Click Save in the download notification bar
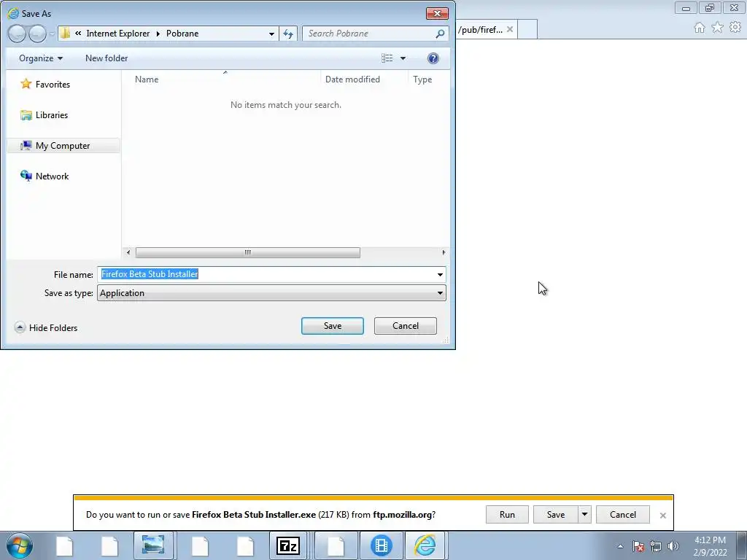This screenshot has width=747, height=560. [x=555, y=515]
